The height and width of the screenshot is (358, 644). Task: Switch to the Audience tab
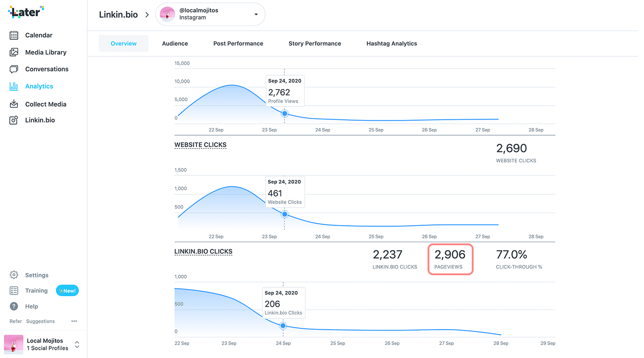coord(175,43)
